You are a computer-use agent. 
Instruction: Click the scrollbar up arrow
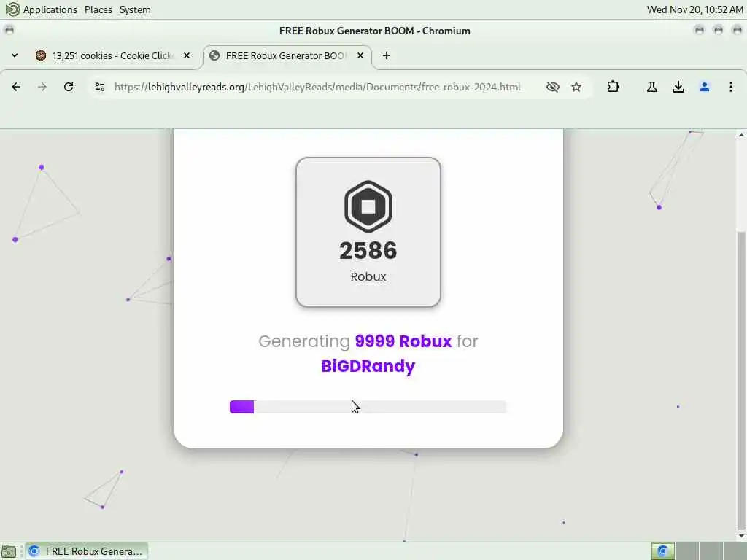pos(741,135)
